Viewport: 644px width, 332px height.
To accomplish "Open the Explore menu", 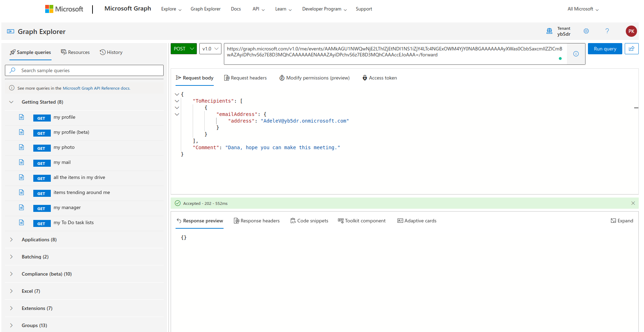I will coord(171,9).
